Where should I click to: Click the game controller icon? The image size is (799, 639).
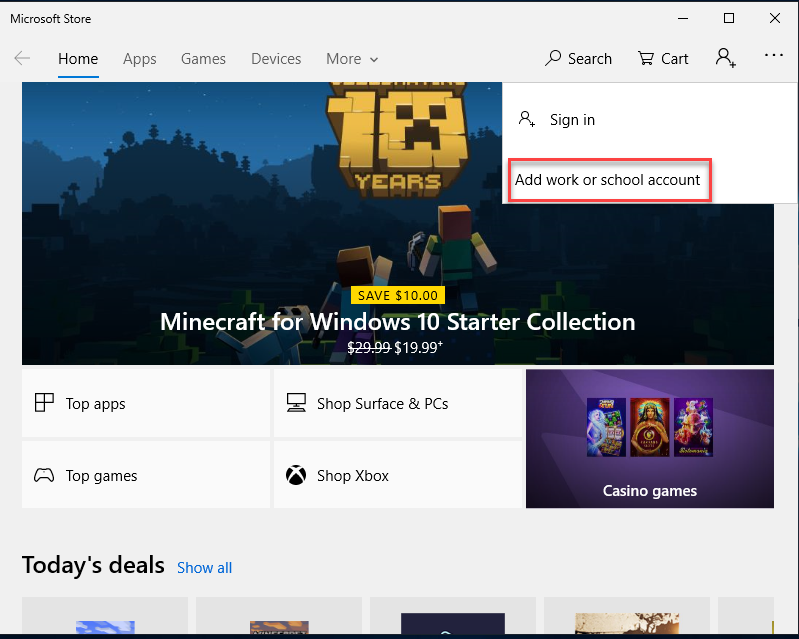coord(44,475)
